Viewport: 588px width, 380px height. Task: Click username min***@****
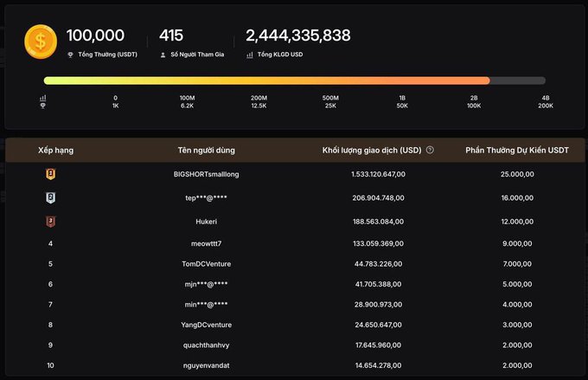click(207, 305)
